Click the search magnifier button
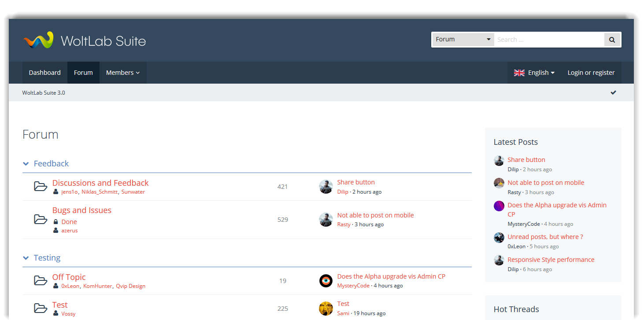 [x=612, y=40]
